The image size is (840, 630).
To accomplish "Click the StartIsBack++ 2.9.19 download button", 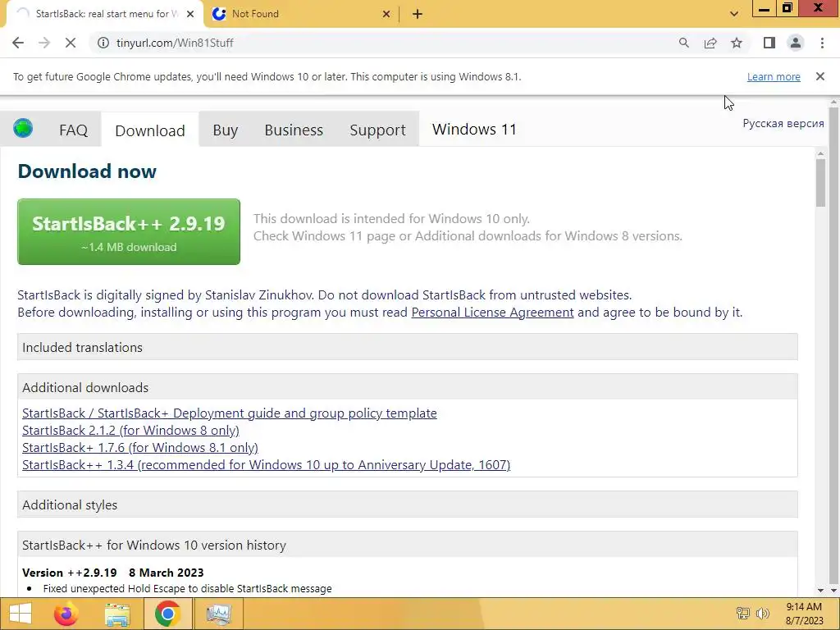I will pos(129,231).
